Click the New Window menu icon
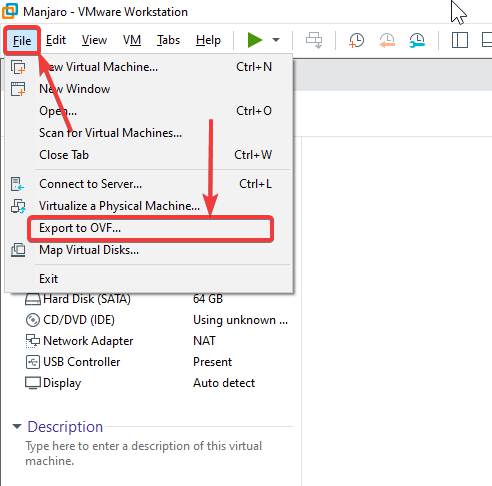 (18, 89)
